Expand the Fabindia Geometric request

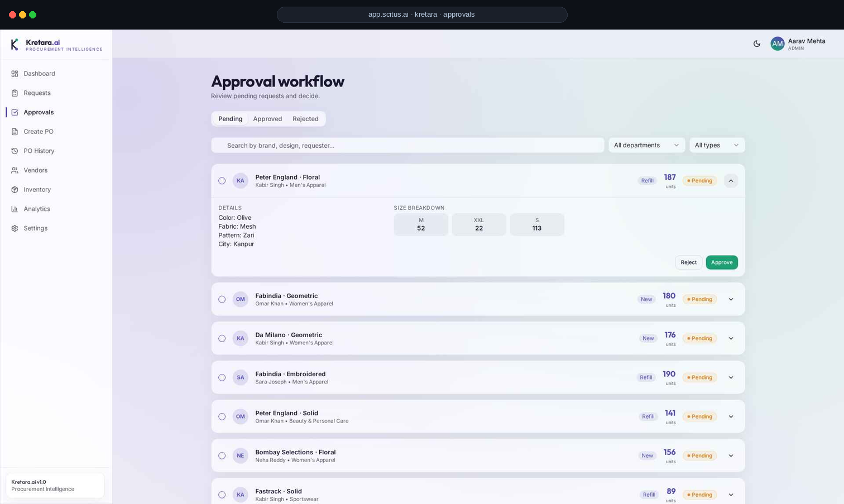click(x=731, y=299)
